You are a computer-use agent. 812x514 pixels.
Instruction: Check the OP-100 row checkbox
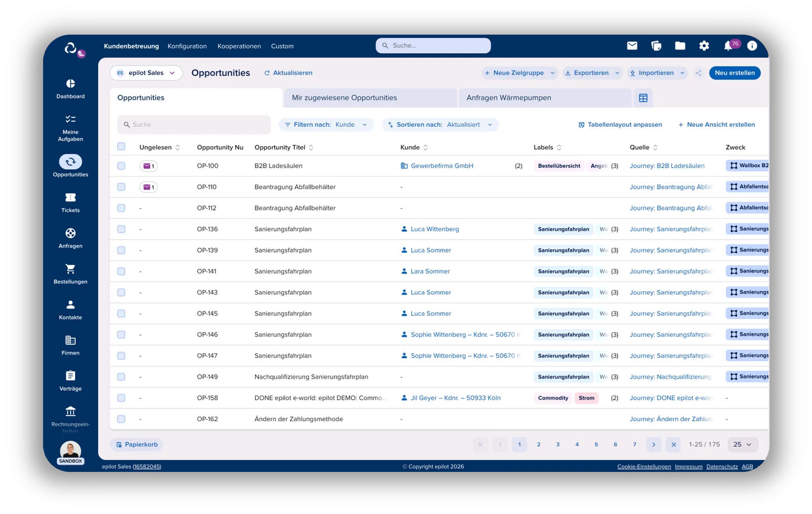(x=121, y=166)
